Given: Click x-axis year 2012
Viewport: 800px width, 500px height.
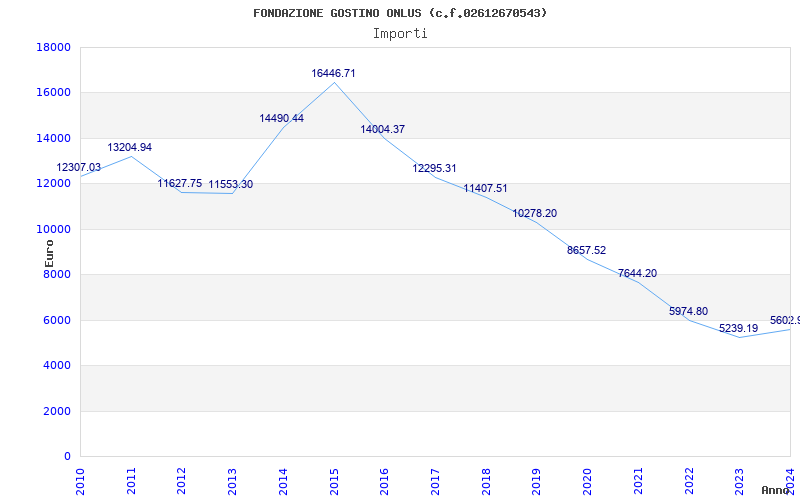Looking at the screenshot, I should pos(182,481).
